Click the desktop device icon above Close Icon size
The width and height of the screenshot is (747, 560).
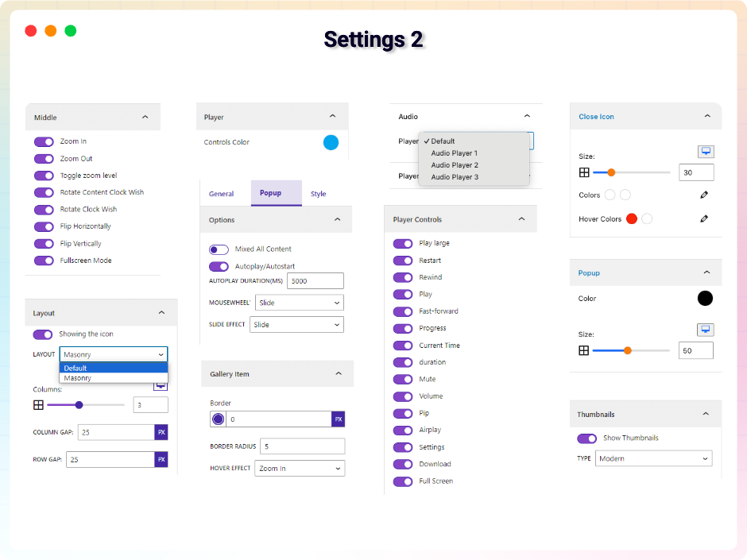pos(706,152)
